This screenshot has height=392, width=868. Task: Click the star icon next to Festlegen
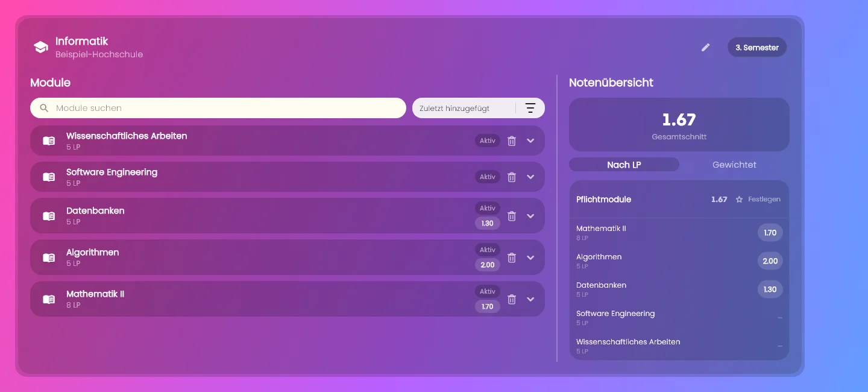739,199
